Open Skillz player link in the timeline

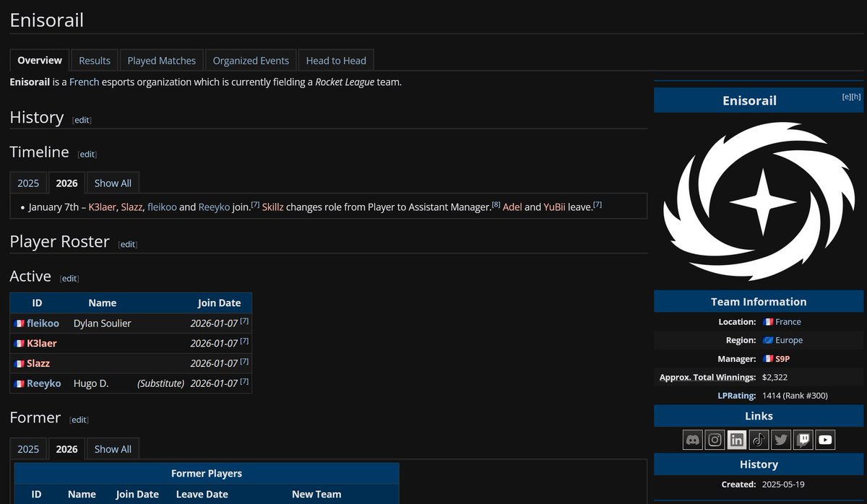tap(273, 207)
